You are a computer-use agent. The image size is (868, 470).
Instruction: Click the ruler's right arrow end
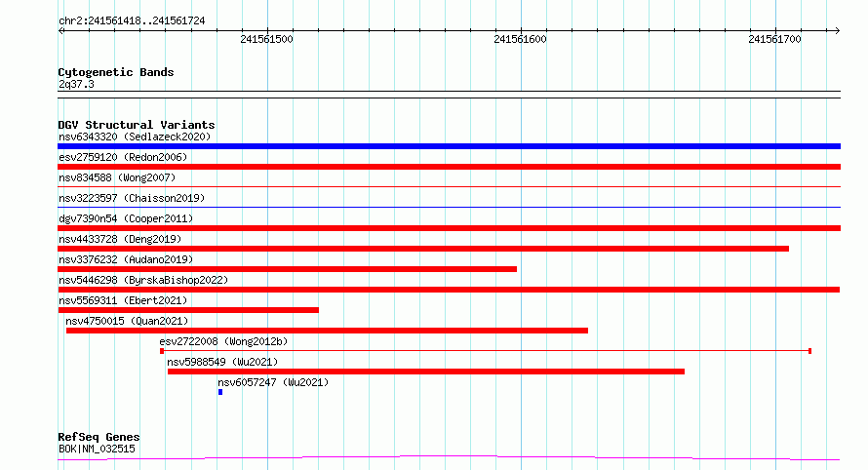coord(838,31)
